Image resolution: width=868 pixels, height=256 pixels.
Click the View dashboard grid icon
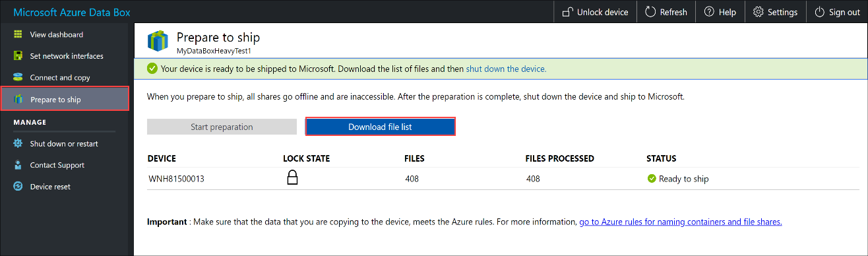(x=18, y=34)
